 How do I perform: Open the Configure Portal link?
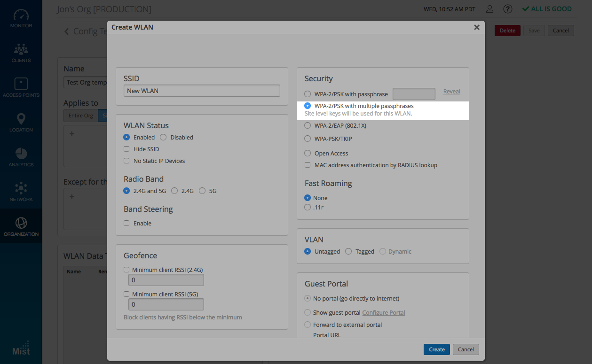pyautogui.click(x=383, y=312)
